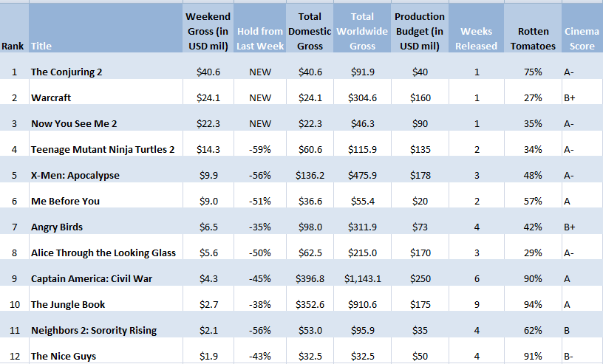Image resolution: width=603 pixels, height=364 pixels.
Task: Select The Conjuring 2 title cell
Action: coord(66,72)
